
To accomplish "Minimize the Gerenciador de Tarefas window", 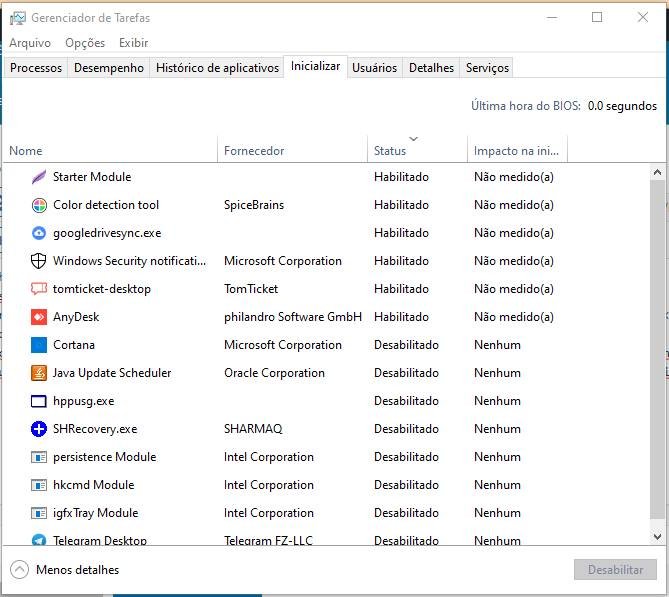I will [x=552, y=17].
